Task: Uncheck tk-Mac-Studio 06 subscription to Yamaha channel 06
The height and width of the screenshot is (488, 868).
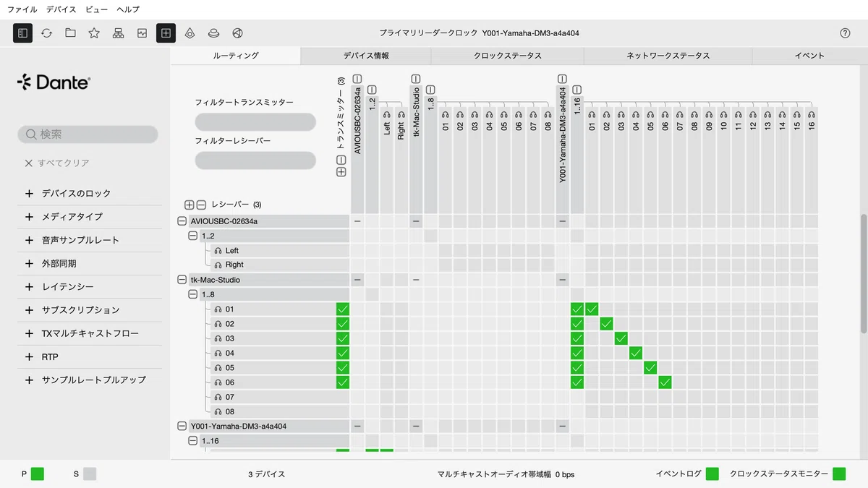Action: click(x=665, y=382)
